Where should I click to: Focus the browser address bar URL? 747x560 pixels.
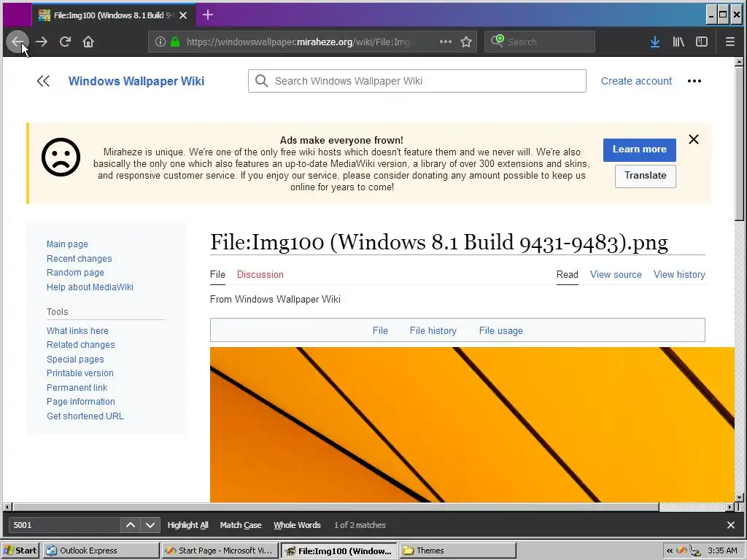point(298,42)
